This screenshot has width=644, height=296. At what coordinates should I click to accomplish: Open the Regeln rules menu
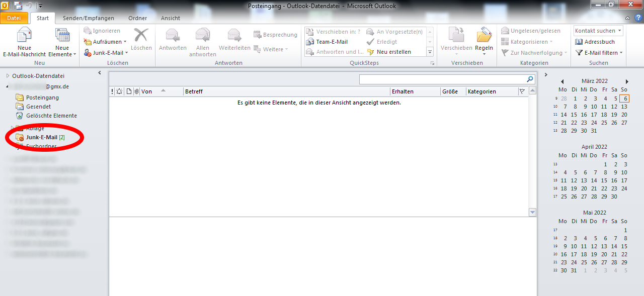click(x=484, y=42)
